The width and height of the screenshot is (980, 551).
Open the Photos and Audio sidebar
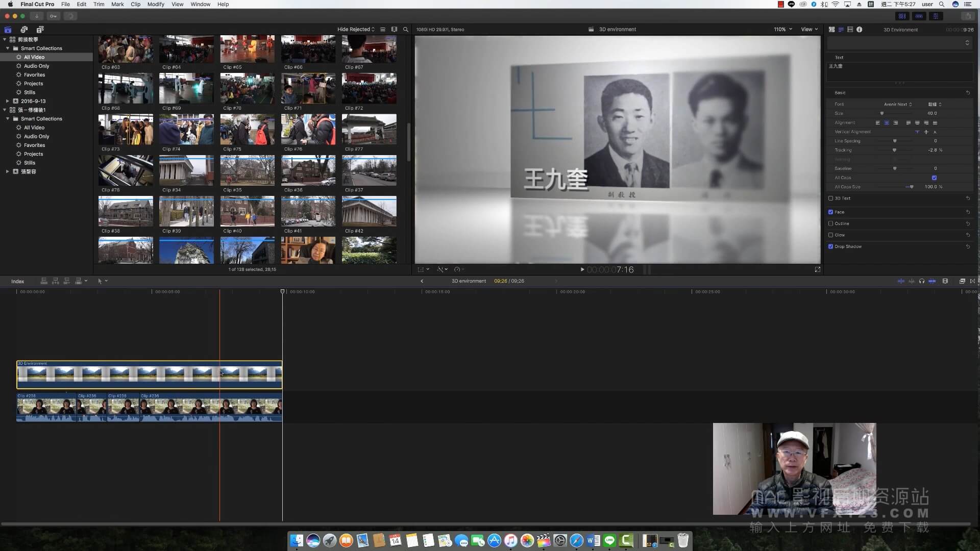coord(24,30)
